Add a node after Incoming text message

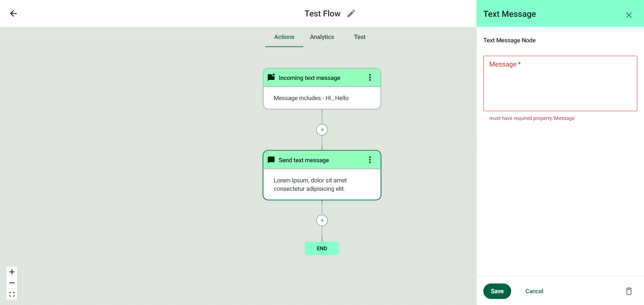(322, 130)
